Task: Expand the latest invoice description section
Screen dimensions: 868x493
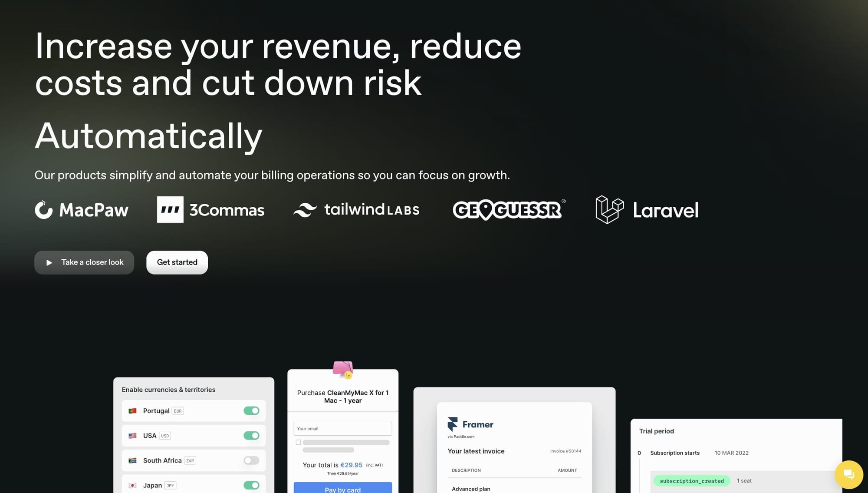Action: [466, 470]
